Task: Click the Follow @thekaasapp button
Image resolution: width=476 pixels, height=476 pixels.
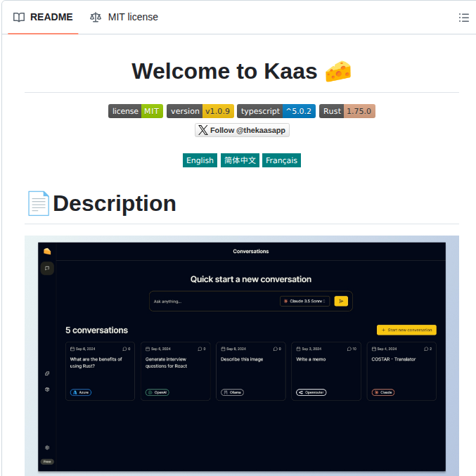Action: click(242, 130)
